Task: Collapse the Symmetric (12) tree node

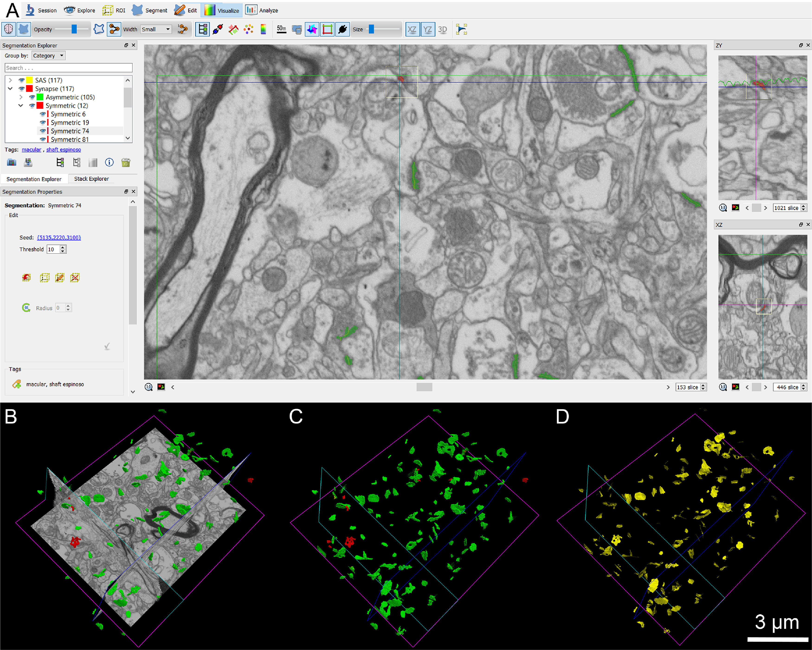Action: [x=21, y=105]
